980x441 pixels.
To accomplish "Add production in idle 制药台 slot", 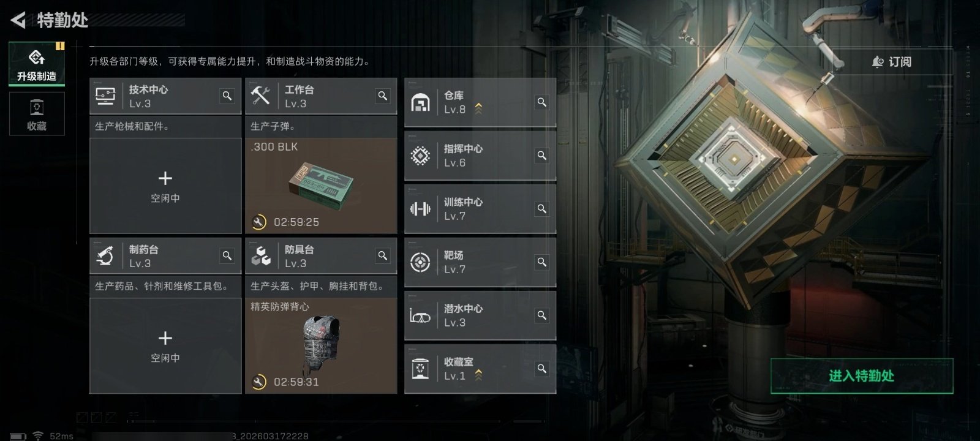I will pyautogui.click(x=165, y=345).
